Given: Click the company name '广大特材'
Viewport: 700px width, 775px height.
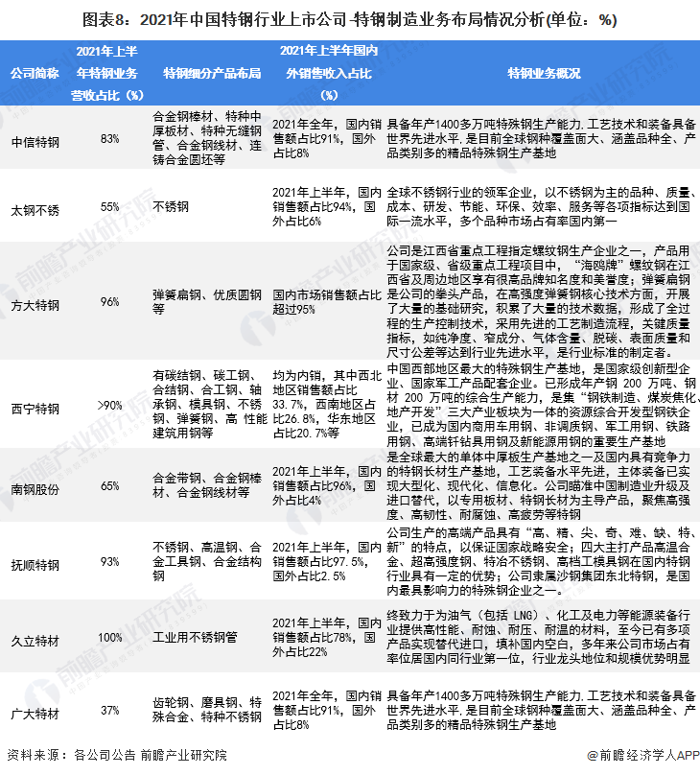Looking at the screenshot, I should tap(35, 714).
